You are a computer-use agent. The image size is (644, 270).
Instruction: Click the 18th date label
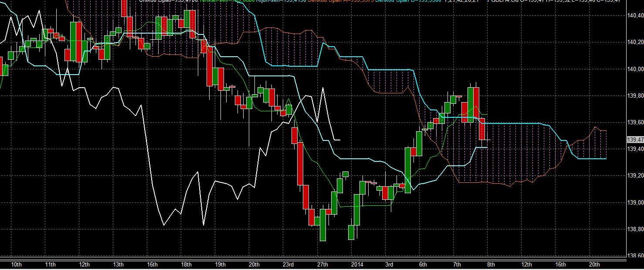(x=186, y=265)
